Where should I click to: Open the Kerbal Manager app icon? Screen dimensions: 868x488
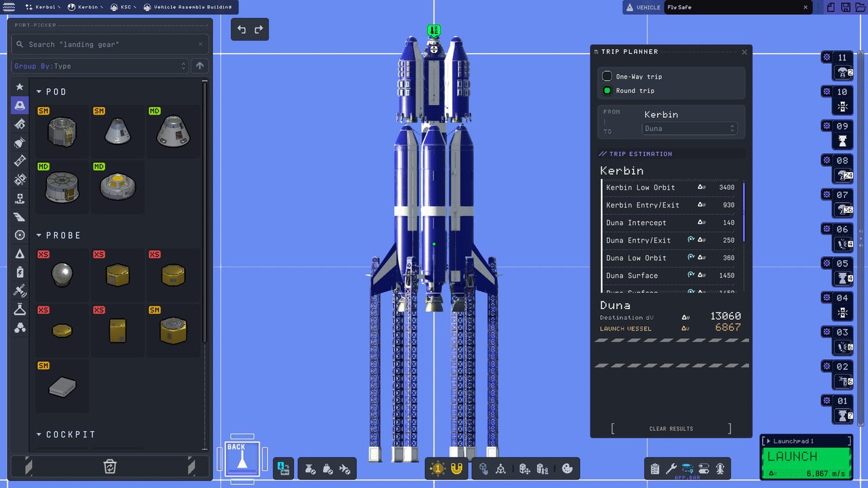[720, 468]
